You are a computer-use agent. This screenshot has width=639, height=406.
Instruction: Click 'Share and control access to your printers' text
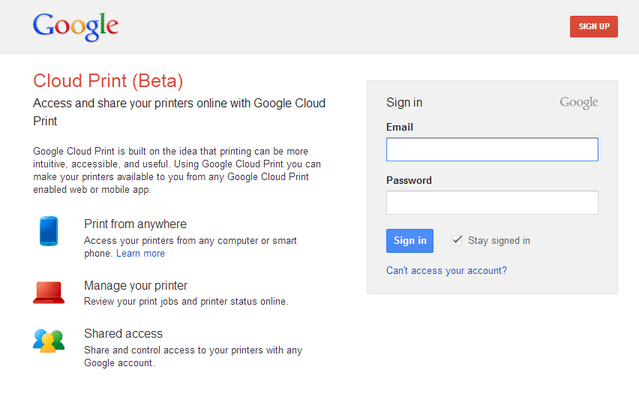pos(193,356)
